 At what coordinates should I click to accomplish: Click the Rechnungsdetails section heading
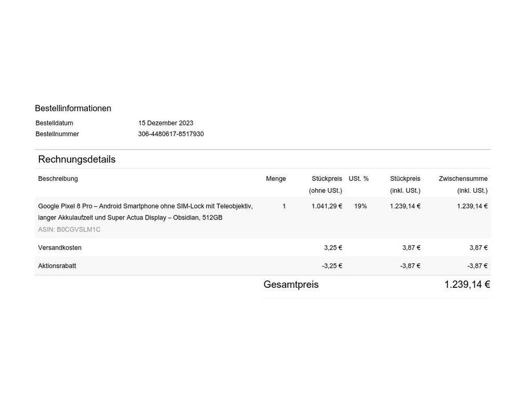pyautogui.click(x=76, y=160)
